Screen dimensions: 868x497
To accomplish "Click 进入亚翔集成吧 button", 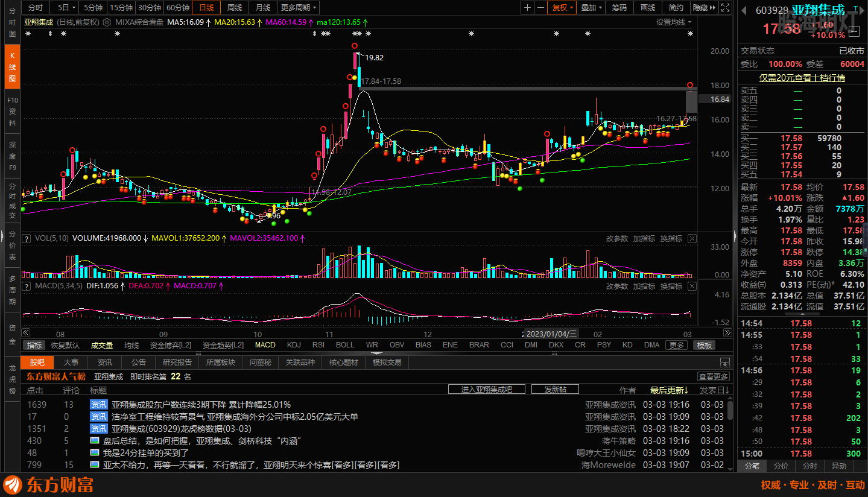I will [486, 390].
